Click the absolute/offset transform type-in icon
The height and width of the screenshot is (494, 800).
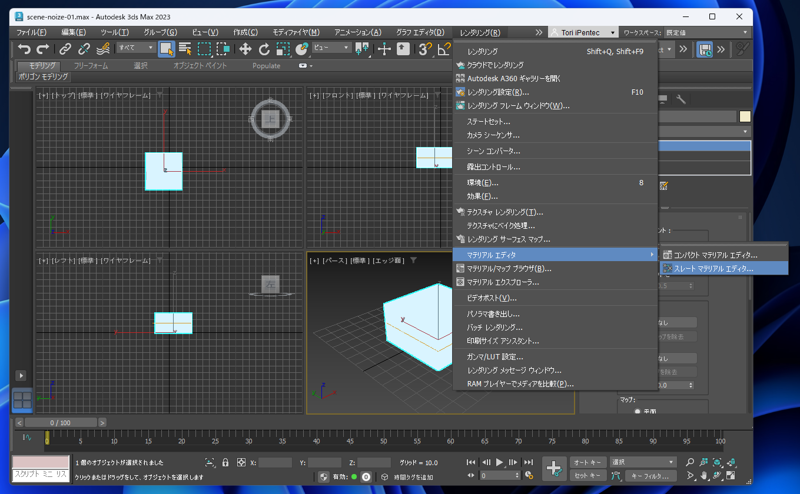pos(241,462)
